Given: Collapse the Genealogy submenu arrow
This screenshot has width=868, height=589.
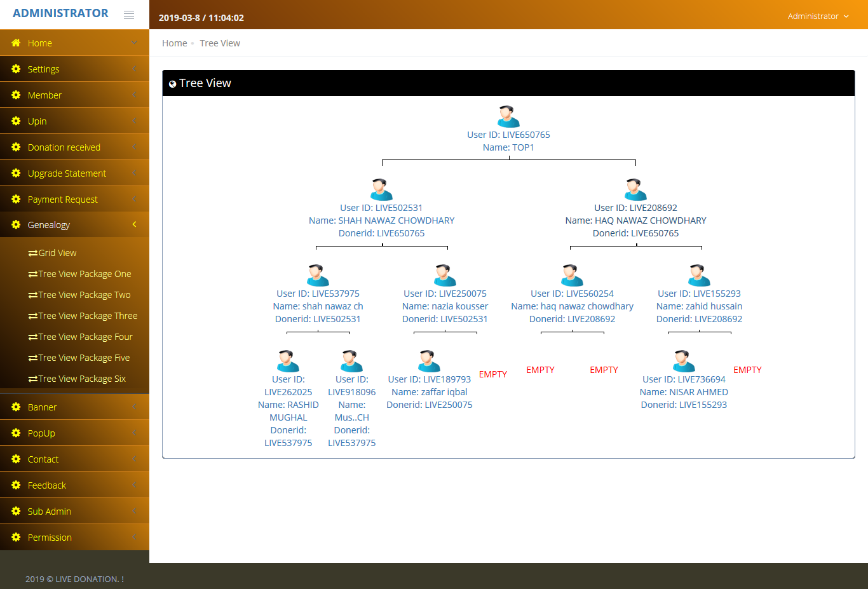Looking at the screenshot, I should point(134,224).
